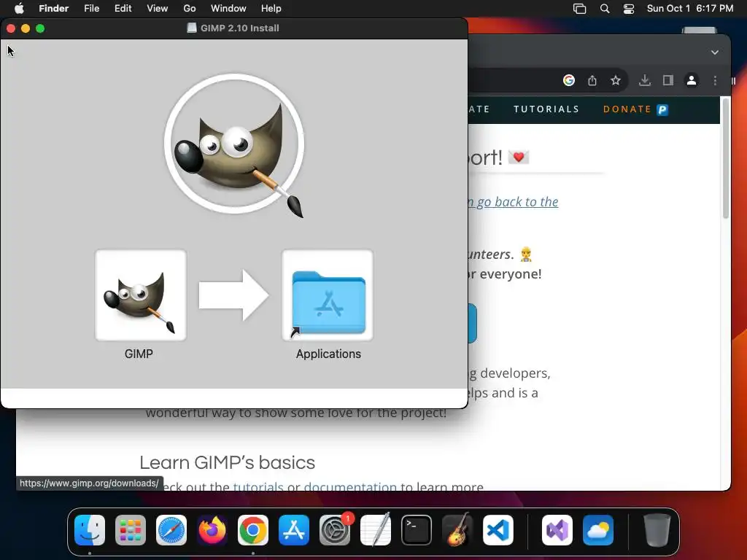
Task: Open the File menu
Action: point(91,9)
